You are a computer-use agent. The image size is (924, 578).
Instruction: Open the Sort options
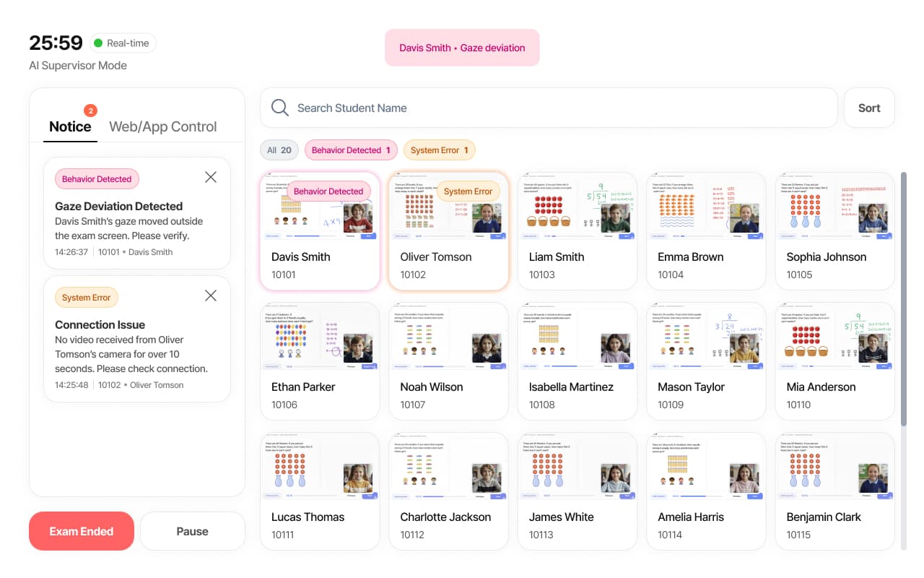pyautogui.click(x=869, y=108)
